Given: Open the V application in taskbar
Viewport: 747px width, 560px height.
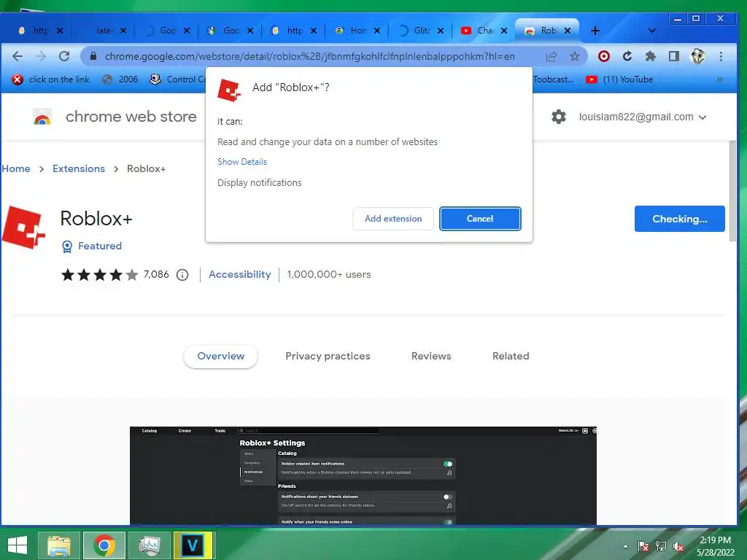Looking at the screenshot, I should 193,545.
